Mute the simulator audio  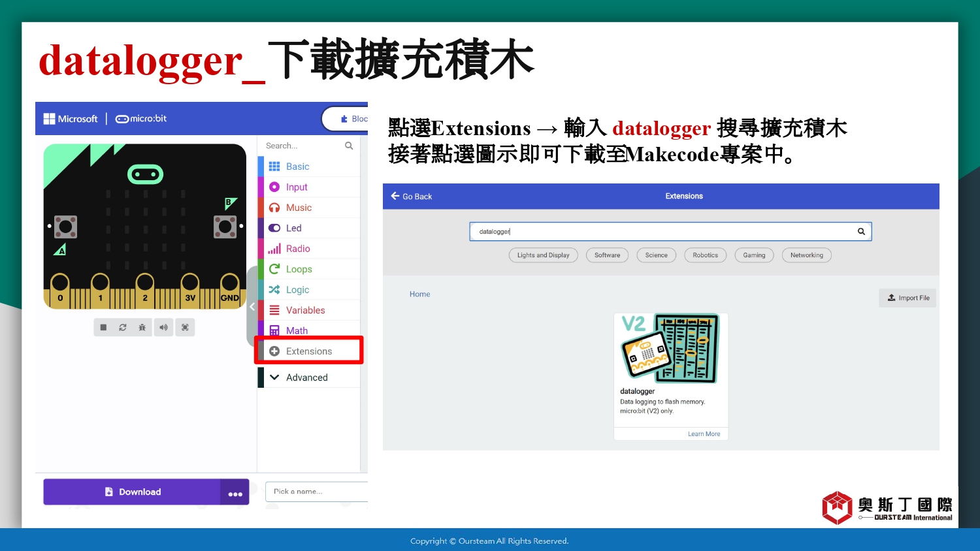[x=163, y=328]
